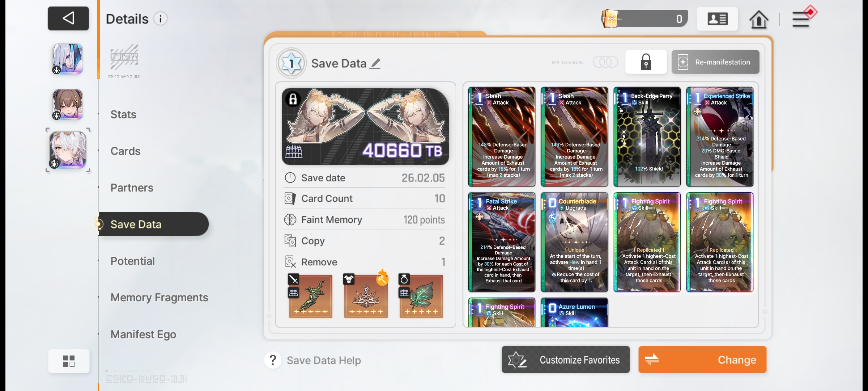
Task: Tap the home icon in top bar
Action: 758,19
